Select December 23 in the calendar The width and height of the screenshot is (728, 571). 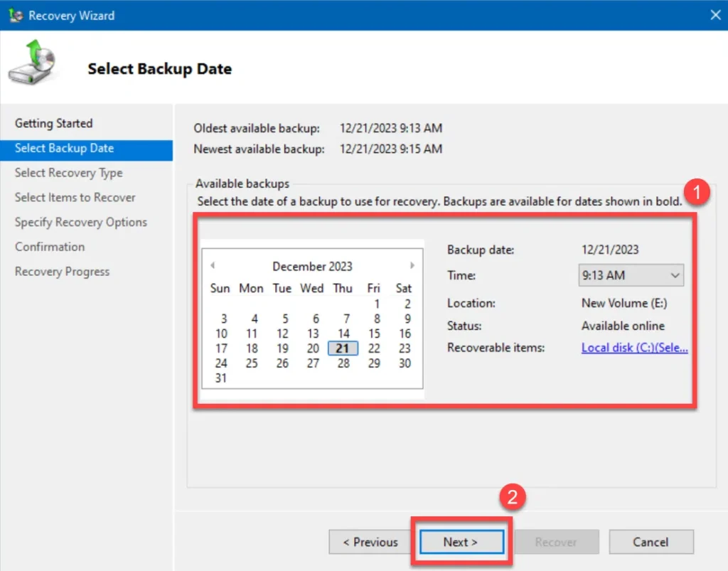coord(405,348)
